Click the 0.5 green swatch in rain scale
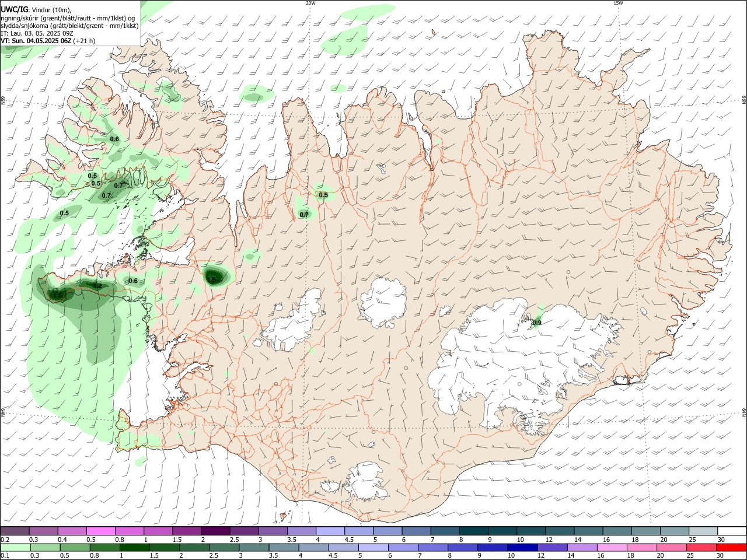Viewport: 747px width, 560px height. tap(75, 547)
